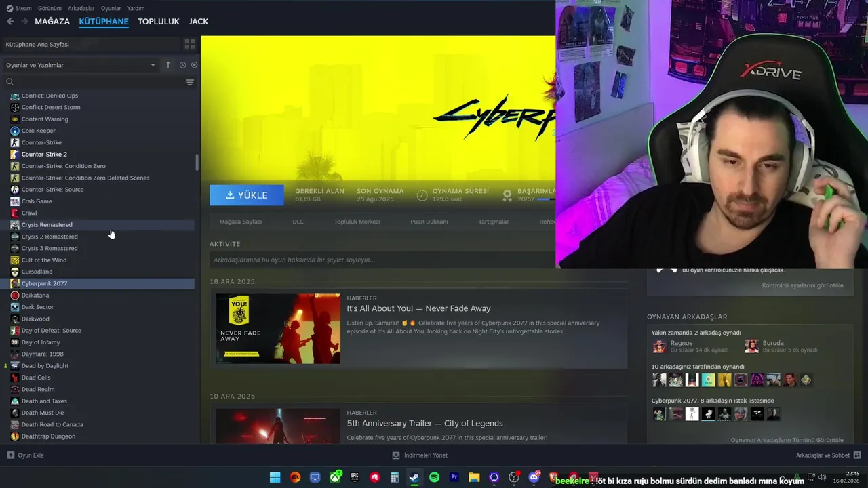Switch to TOPLULUK tab
The image size is (868, 488).
tap(158, 22)
